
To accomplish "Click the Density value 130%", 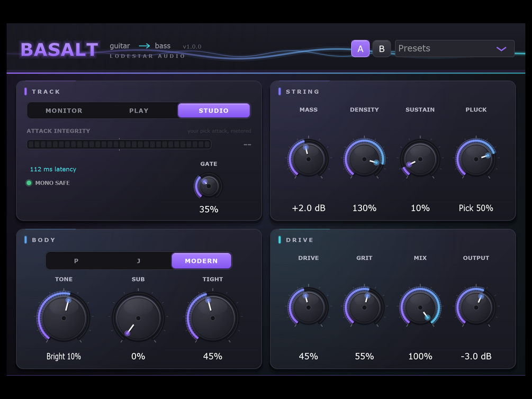I will (x=364, y=208).
